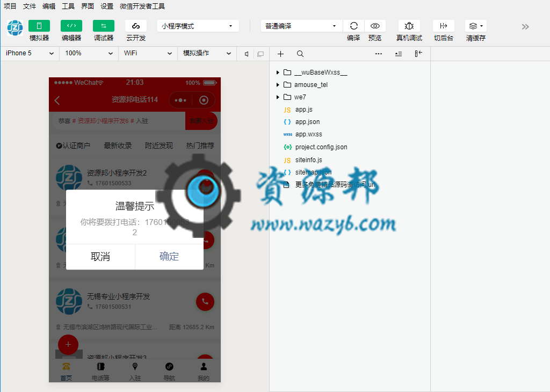Call 无锡专业小程序开发 via red phone icon
This screenshot has width=550, height=392.
click(205, 302)
